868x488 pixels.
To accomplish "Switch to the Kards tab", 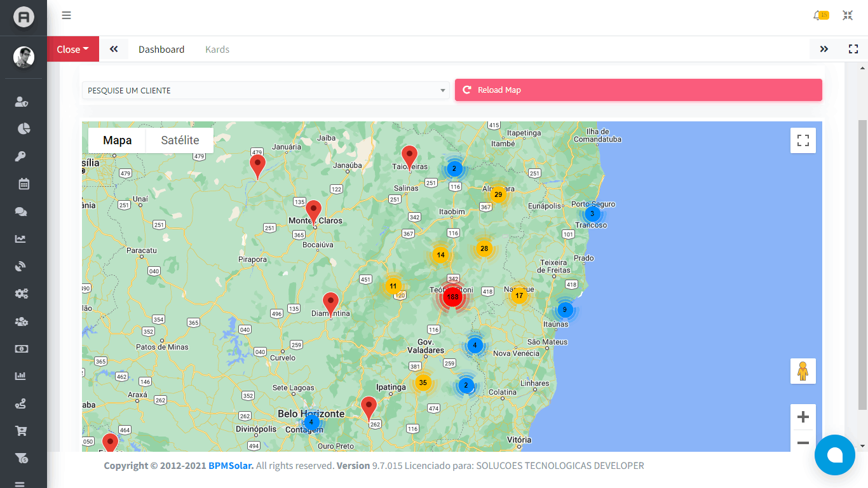I will (217, 50).
